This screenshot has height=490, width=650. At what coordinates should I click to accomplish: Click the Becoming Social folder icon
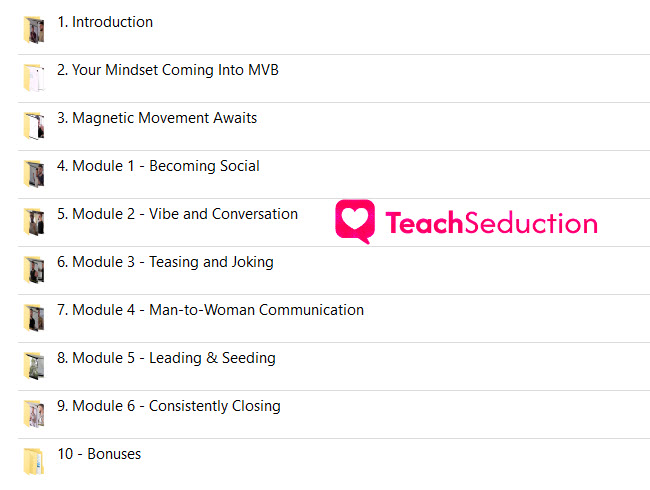tap(34, 174)
